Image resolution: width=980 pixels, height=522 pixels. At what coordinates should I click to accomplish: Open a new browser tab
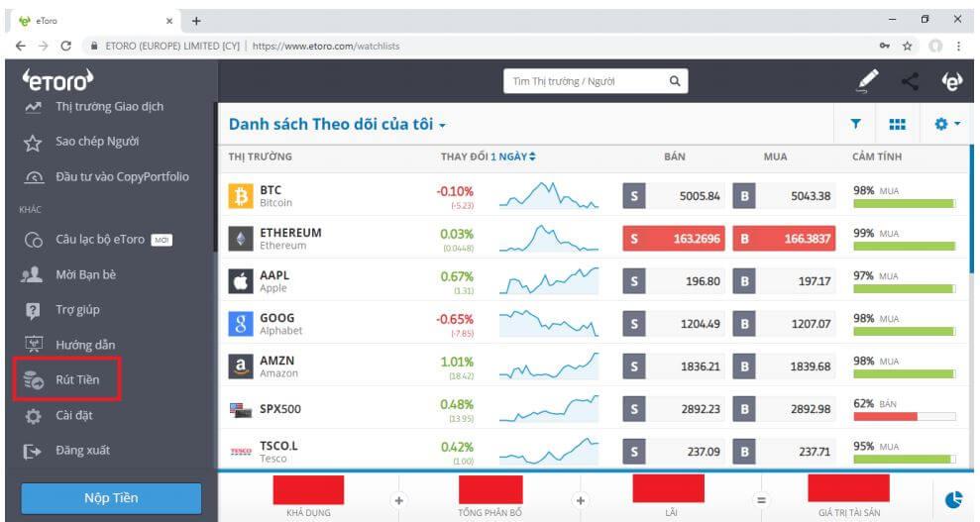[x=196, y=21]
